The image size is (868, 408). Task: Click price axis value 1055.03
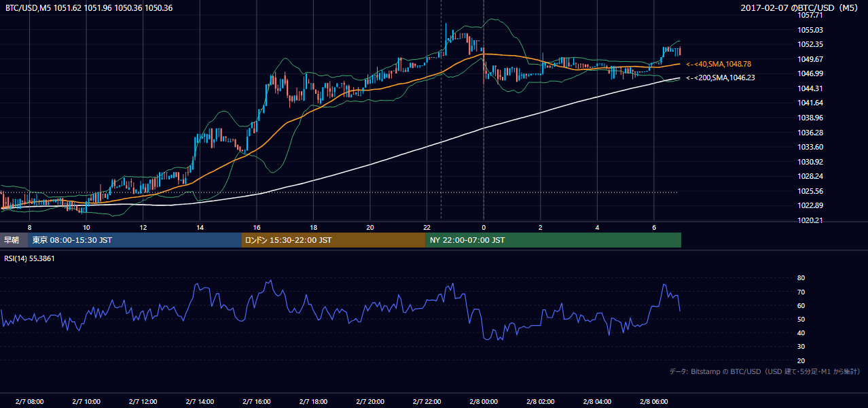811,30
